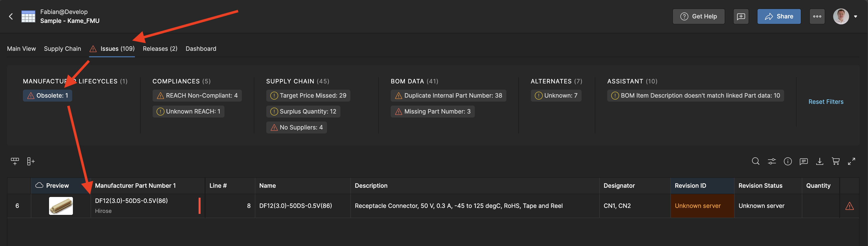Viewport: 868px width, 246px height.
Task: Click the Reset Filters link
Action: point(826,101)
